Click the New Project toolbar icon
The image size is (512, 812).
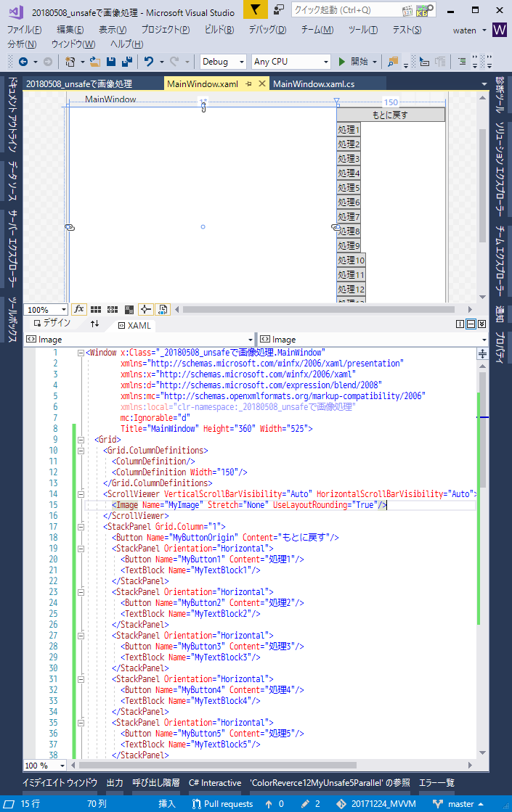[x=70, y=62]
